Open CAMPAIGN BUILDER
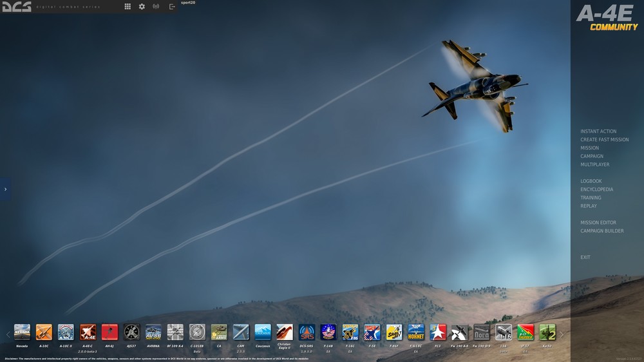Image resolution: width=644 pixels, height=362 pixels. click(x=601, y=231)
